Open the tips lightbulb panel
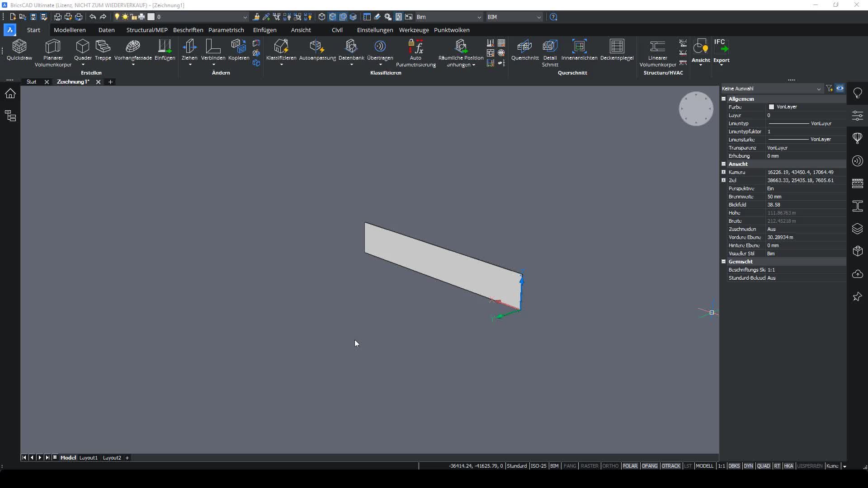 [858, 93]
